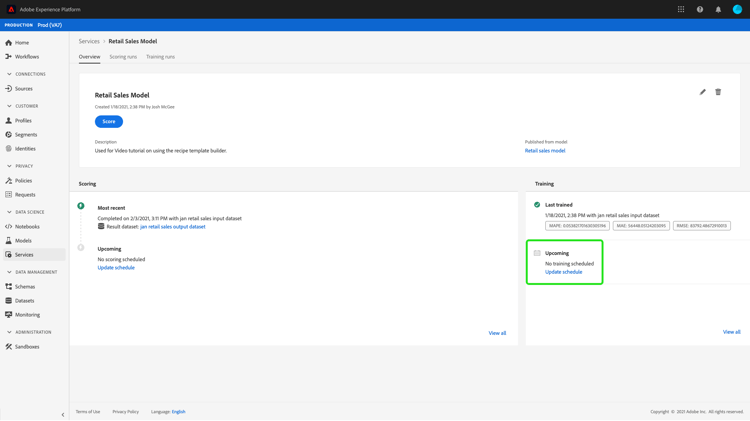Click the Segments icon in sidebar
The image size is (750, 421).
(x=9, y=134)
